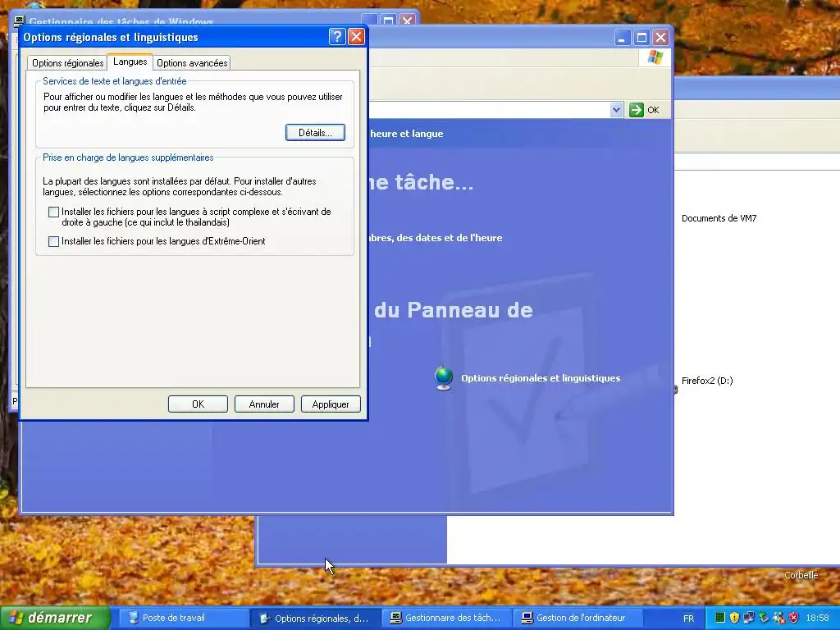The width and height of the screenshot is (840, 630).
Task: Click Options régionales taskbar button
Action: click(x=316, y=619)
